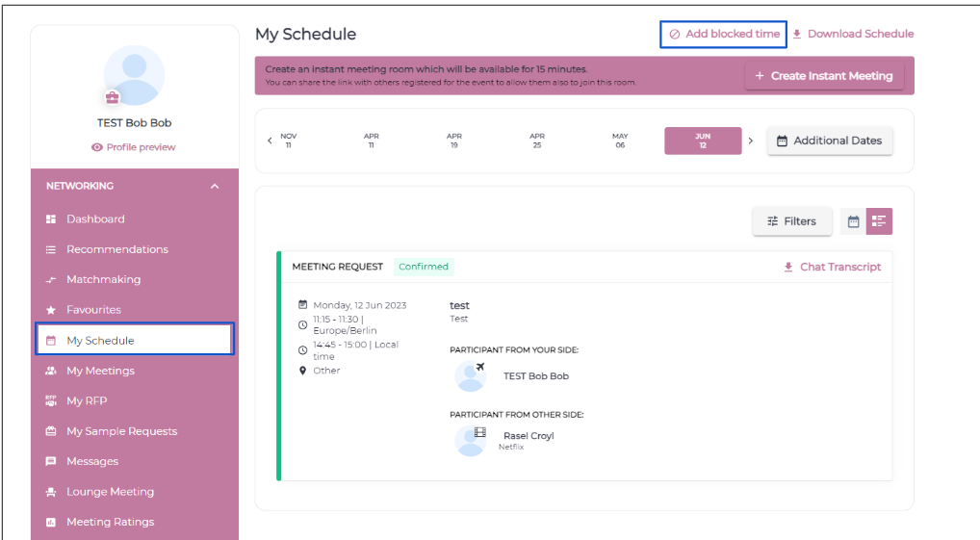980x540 pixels.
Task: Click the Lounge Meeting icon
Action: (x=51, y=492)
